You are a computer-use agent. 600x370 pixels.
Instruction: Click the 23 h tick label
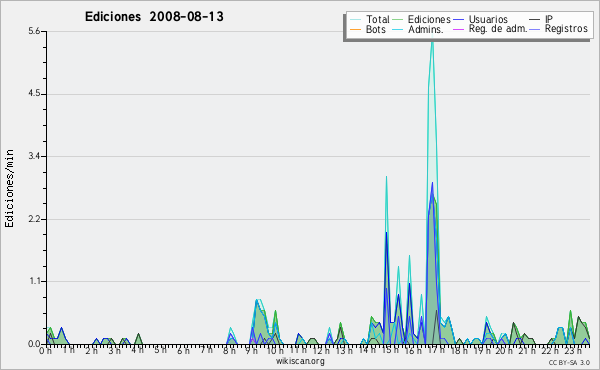point(573,350)
